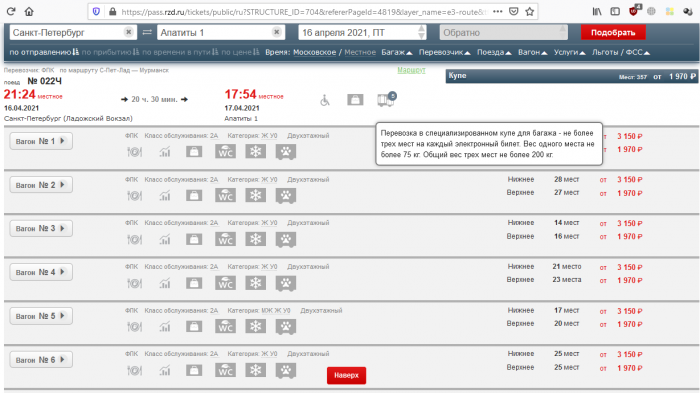
Task: Click the browser address bar URL
Action: point(304,12)
